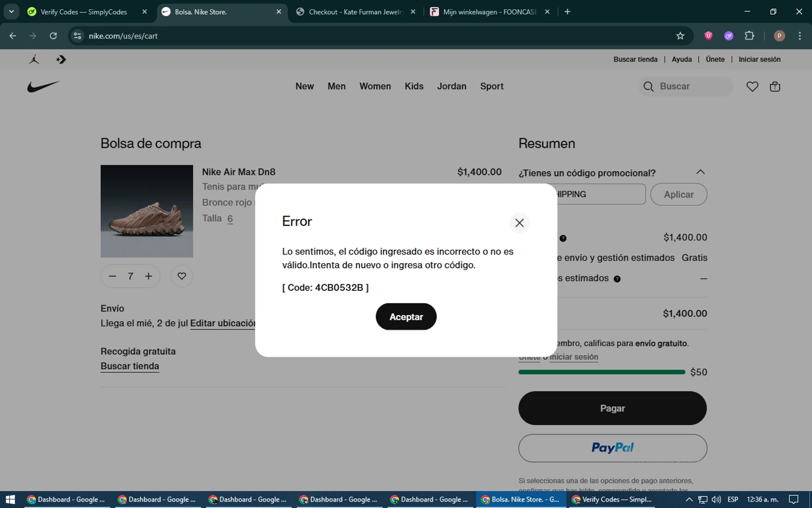Viewport: 812px width, 508px height.
Task: Click the Aplicar button
Action: coord(679,194)
